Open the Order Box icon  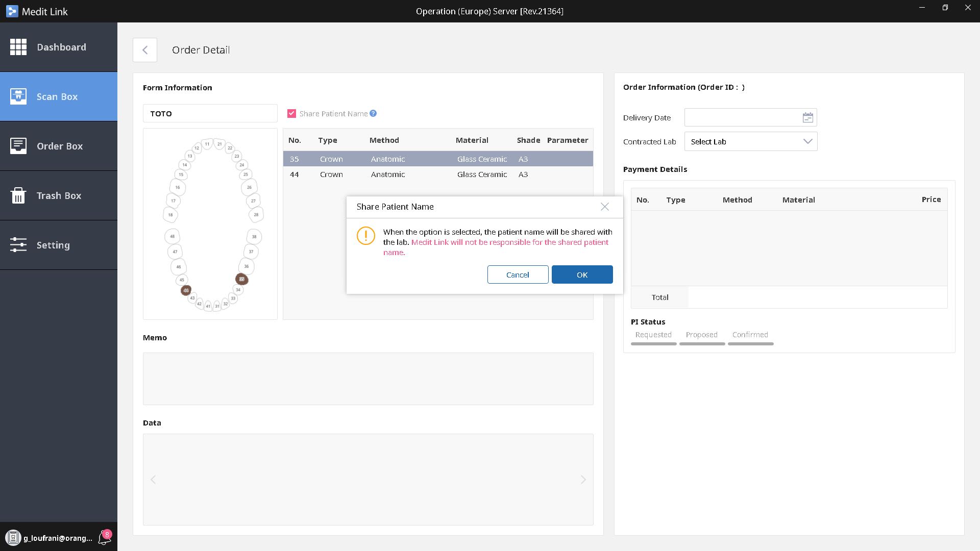pyautogui.click(x=18, y=146)
